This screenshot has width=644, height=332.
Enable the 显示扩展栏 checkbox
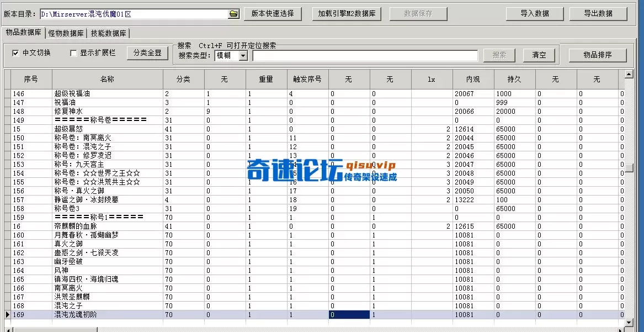[x=72, y=52]
